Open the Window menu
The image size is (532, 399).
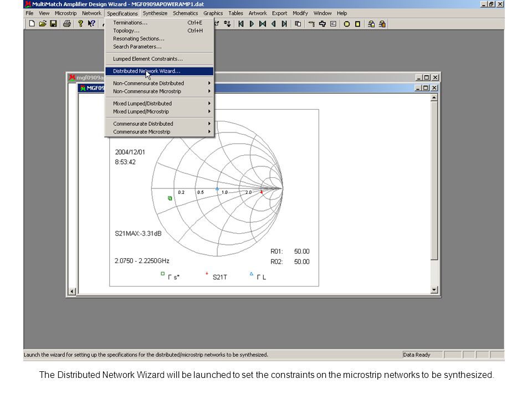tap(323, 13)
